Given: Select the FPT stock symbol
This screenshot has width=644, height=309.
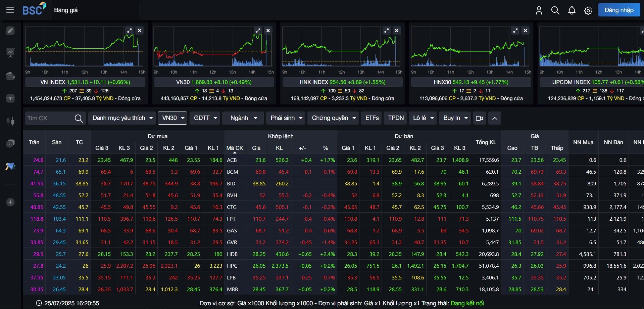Looking at the screenshot, I should click(x=231, y=219).
